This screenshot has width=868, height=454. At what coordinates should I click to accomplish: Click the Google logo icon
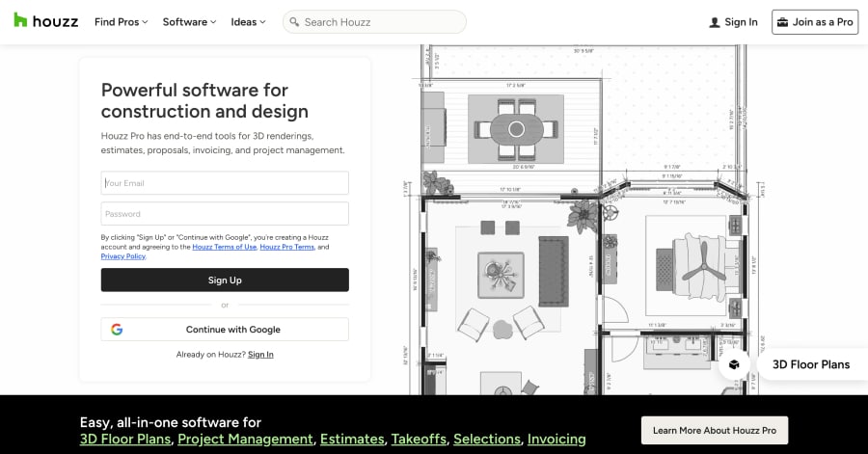click(117, 330)
